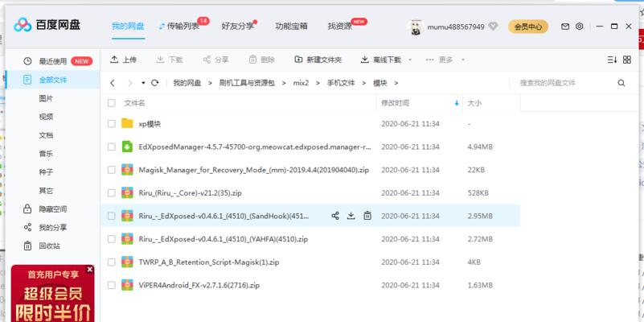
Task: Check the xp模块 folder checkbox
Action: click(111, 124)
